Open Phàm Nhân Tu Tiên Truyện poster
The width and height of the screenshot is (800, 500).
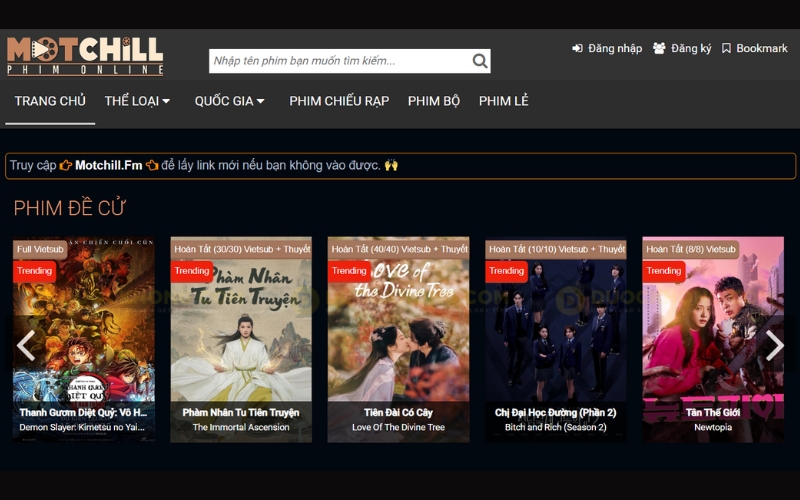(x=241, y=339)
